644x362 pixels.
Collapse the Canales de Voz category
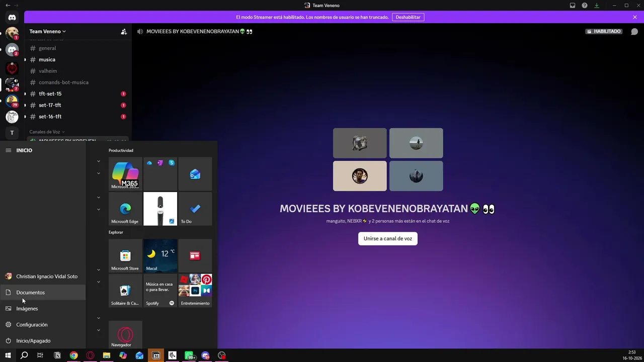click(x=47, y=132)
